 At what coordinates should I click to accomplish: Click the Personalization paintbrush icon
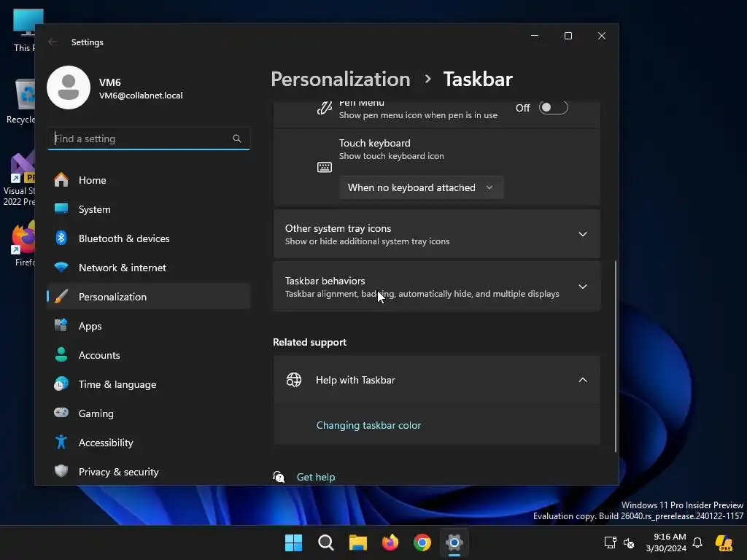[x=61, y=297]
